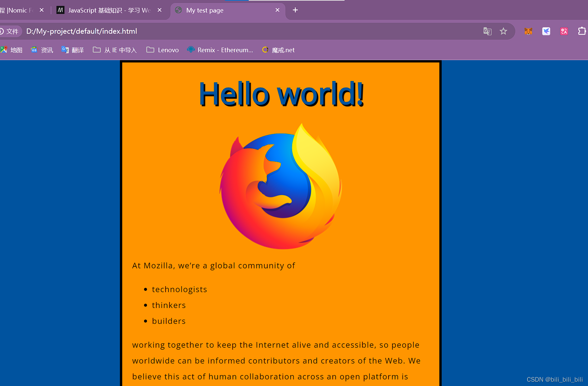Open the blue bird extension icon
The image size is (588, 386).
[546, 31]
